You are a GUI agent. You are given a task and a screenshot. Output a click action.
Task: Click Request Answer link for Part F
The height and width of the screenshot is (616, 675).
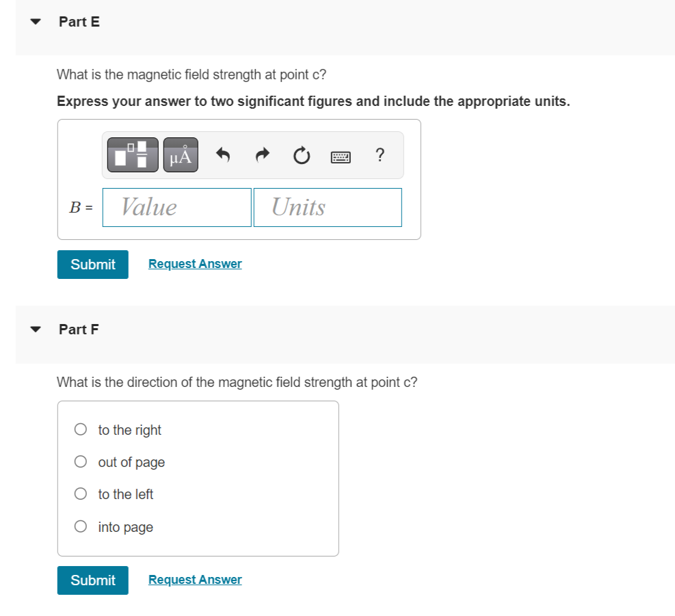[195, 580]
